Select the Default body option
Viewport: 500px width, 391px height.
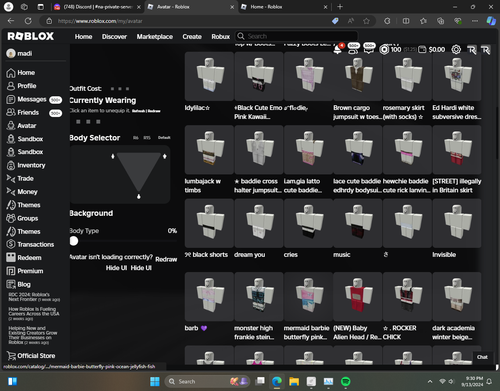point(164,138)
